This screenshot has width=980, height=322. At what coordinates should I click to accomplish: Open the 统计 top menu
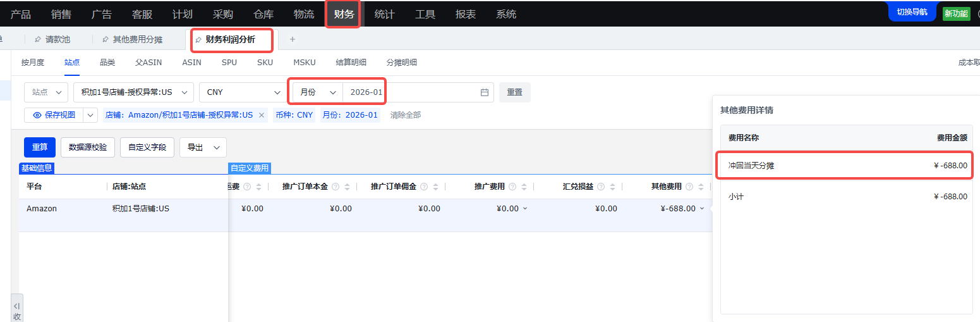point(385,14)
